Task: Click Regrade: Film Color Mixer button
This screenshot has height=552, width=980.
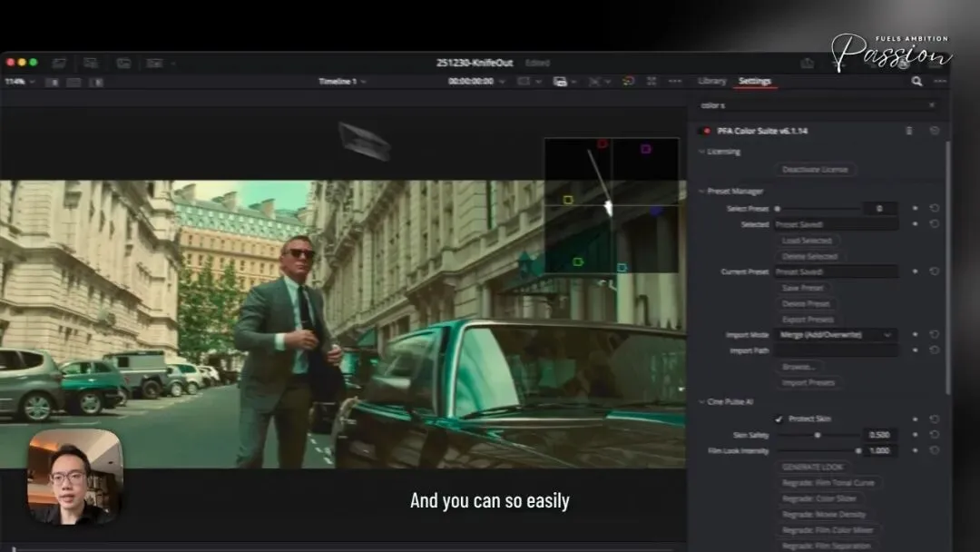Action: (828, 530)
